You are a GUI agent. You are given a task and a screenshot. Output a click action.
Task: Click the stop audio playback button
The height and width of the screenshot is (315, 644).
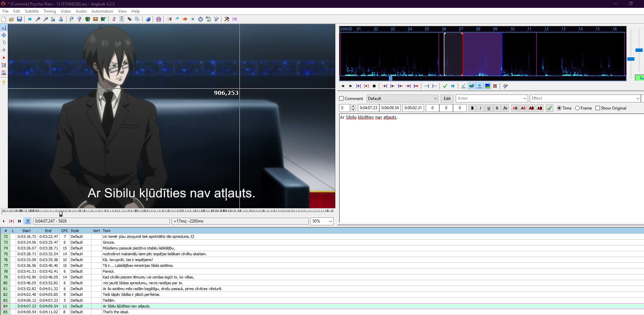(374, 86)
